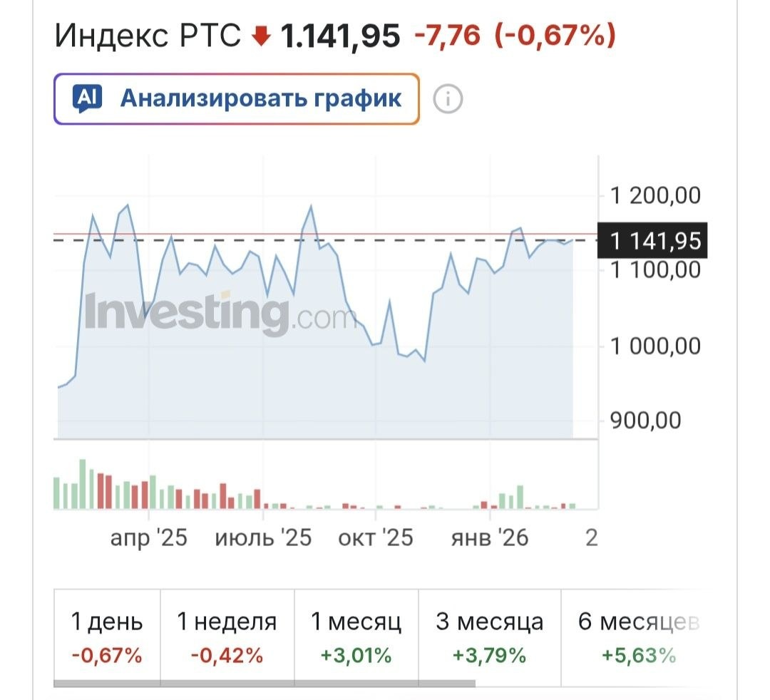Open the info circle icon
Screen dimensions: 770x700
click(x=448, y=98)
